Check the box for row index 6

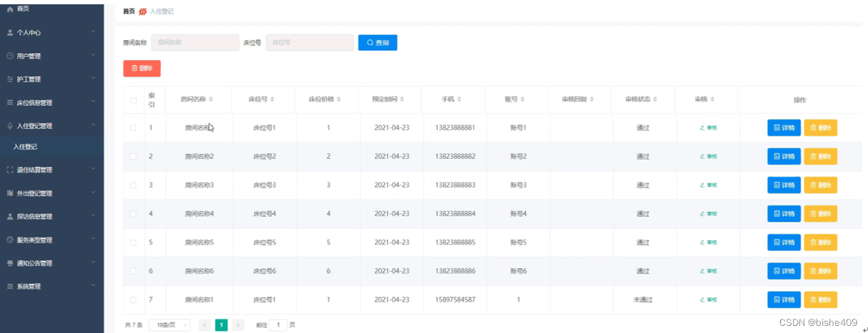[x=133, y=271]
